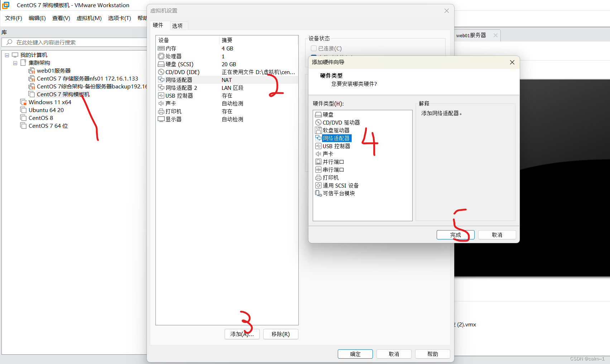The height and width of the screenshot is (364, 610).
Task: Open the 虚拟机(M) menu
Action: (x=89, y=18)
